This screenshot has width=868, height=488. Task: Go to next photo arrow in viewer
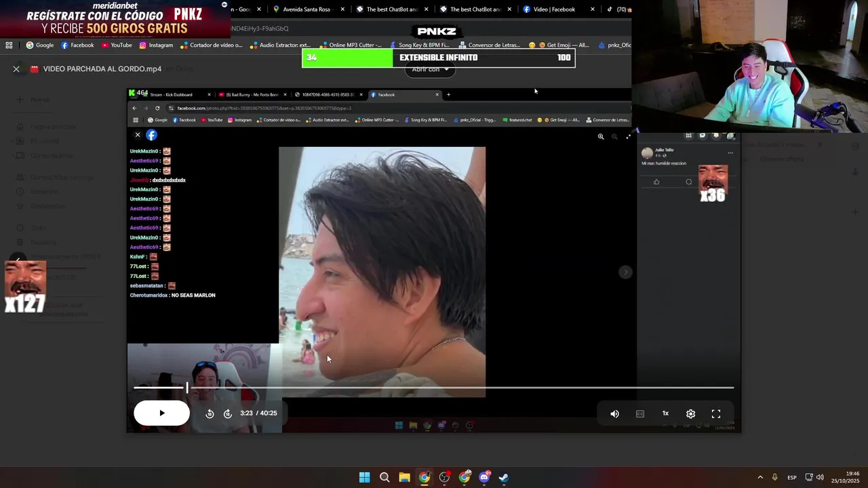click(x=625, y=272)
